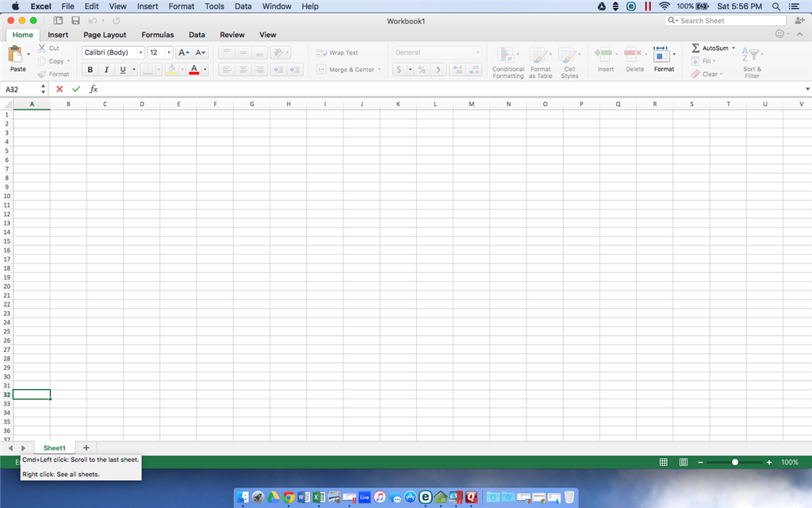Click the Cut scissors icon
The height and width of the screenshot is (508, 812).
click(x=42, y=48)
